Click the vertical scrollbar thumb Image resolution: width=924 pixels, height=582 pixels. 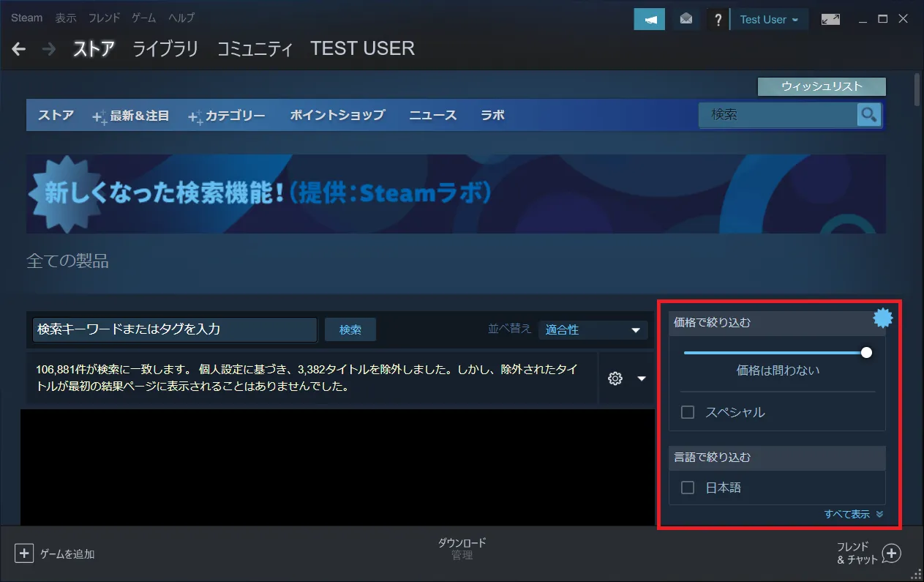pos(917,90)
